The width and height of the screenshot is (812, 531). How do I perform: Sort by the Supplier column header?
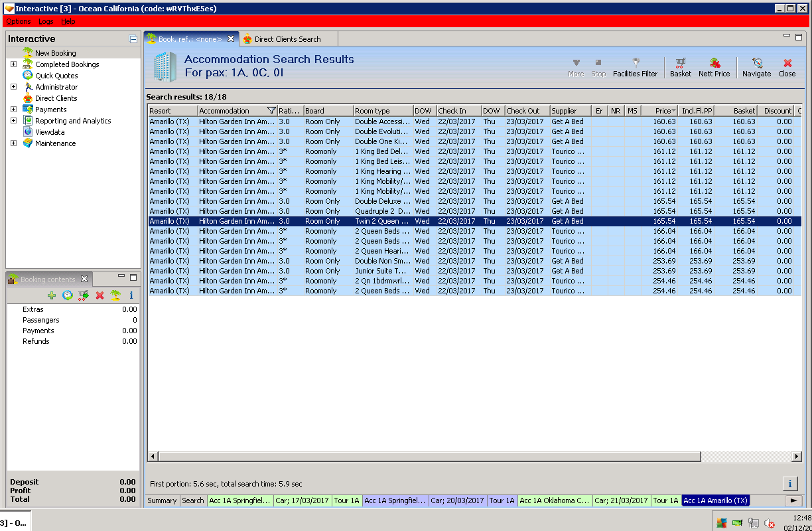(x=571, y=111)
